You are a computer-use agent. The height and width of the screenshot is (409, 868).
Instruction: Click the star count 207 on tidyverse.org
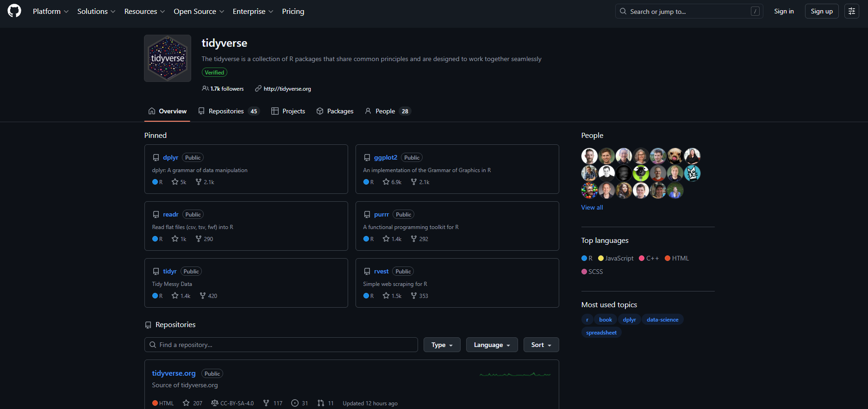(193, 403)
